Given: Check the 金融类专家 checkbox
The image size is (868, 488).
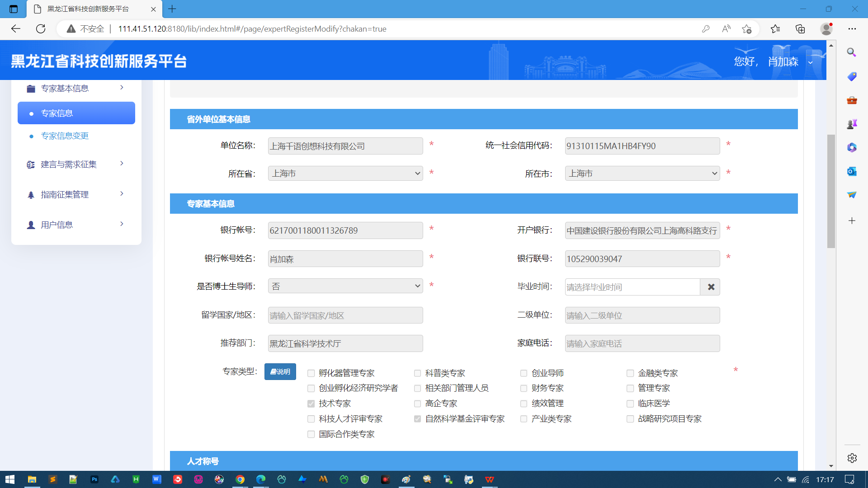Looking at the screenshot, I should click(x=630, y=373).
